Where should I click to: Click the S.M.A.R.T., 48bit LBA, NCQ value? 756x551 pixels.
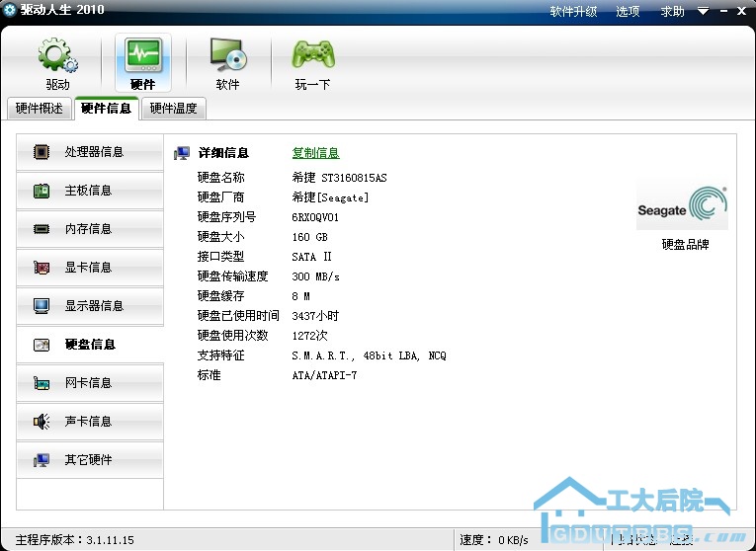tap(370, 355)
